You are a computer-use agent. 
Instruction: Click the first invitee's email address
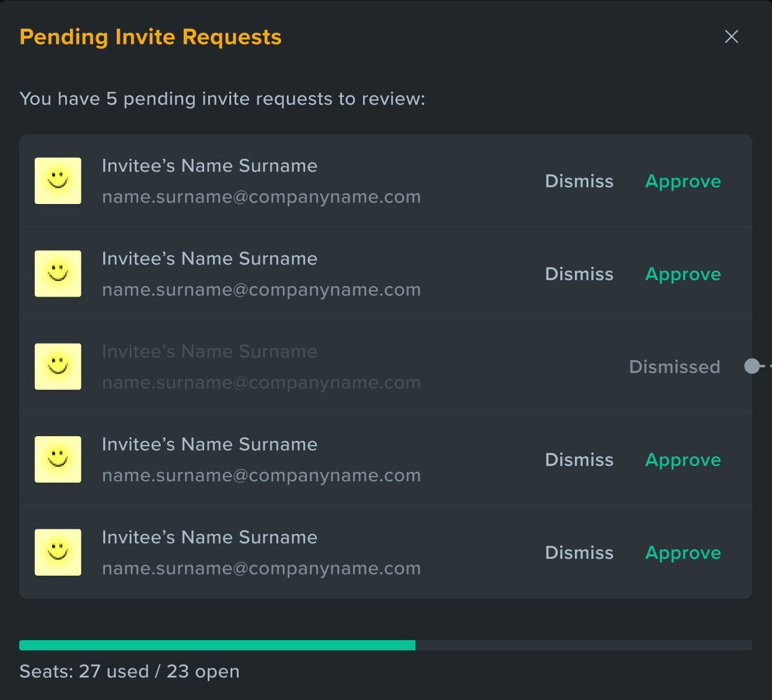[262, 198]
